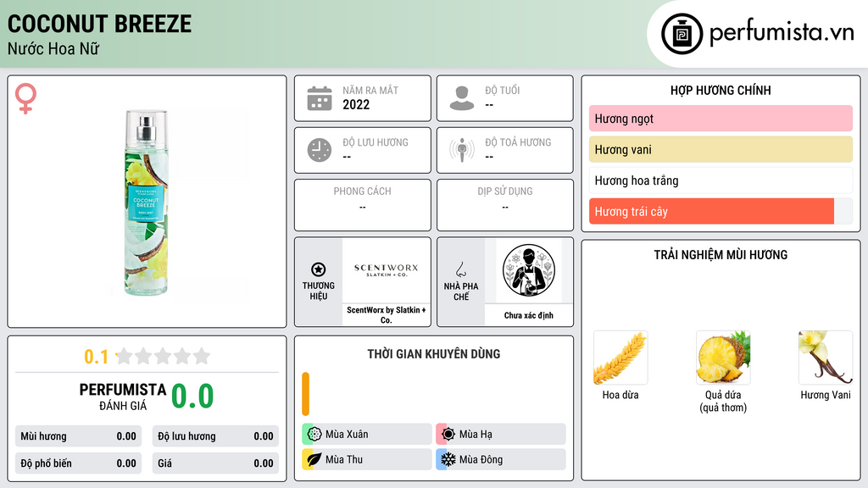Choose the Mùa Hạ season chip
Screen dimensions: 868x488
coord(501,435)
